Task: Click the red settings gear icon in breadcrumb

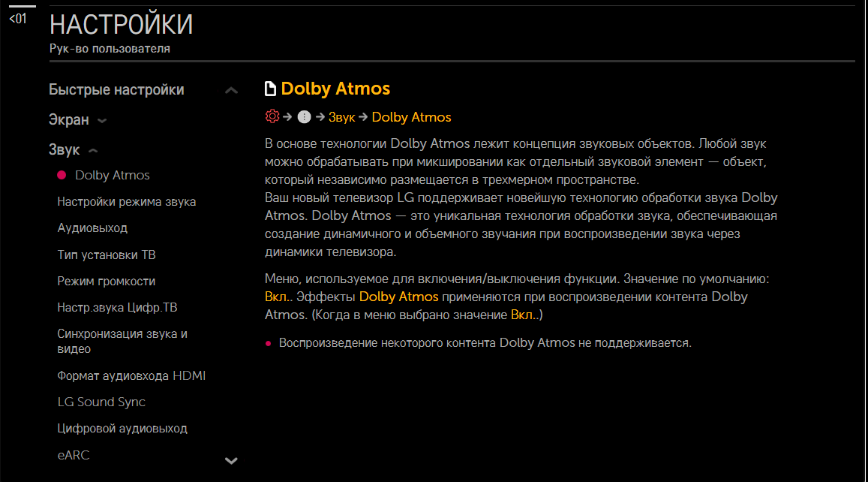Action: click(272, 116)
